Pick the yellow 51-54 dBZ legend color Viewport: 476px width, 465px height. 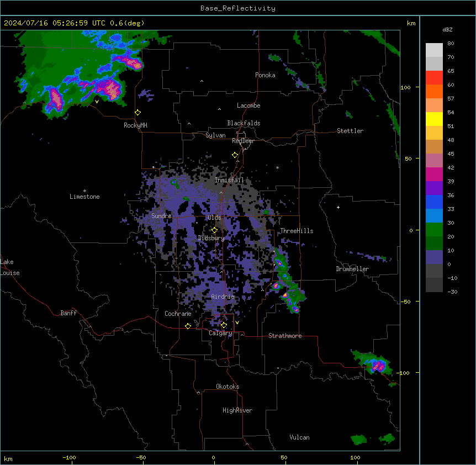pyautogui.click(x=434, y=119)
